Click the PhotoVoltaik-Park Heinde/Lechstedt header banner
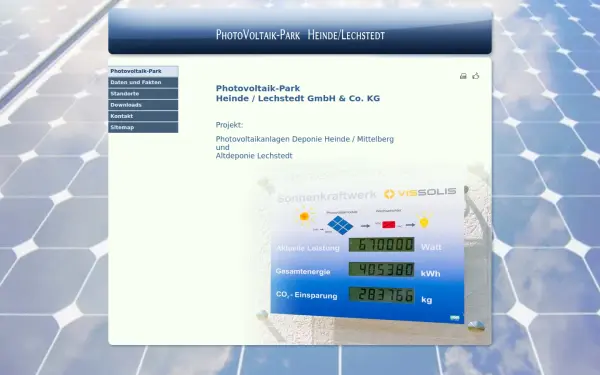Viewport: 600px width, 375px height. (x=300, y=31)
